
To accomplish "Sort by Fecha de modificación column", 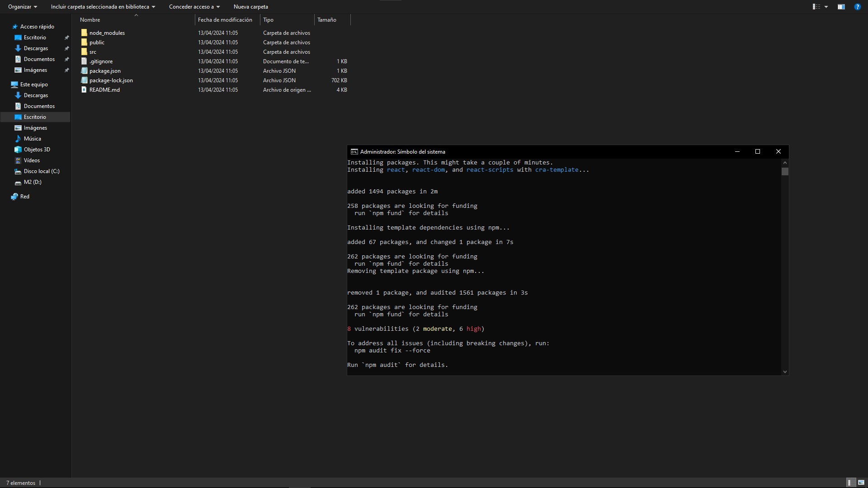I will tap(225, 20).
